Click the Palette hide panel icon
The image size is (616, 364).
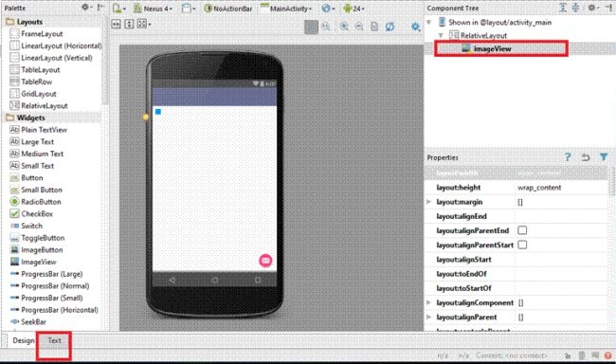point(100,7)
